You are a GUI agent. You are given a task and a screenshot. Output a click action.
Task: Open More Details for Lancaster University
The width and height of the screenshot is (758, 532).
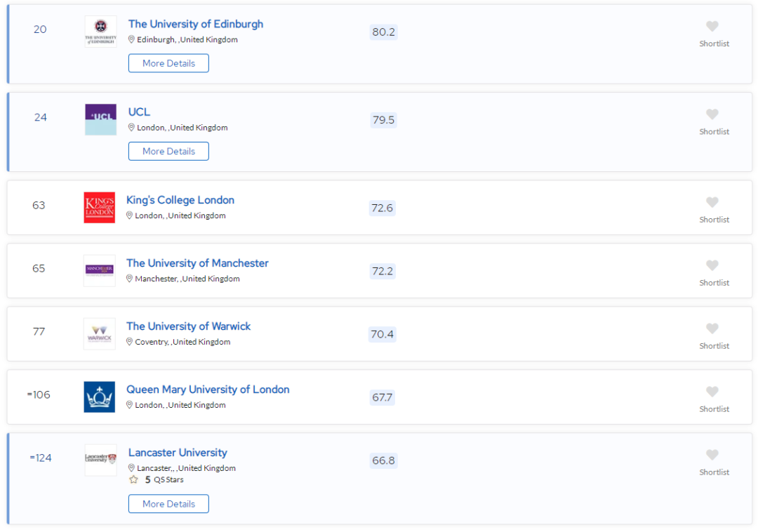click(x=168, y=504)
